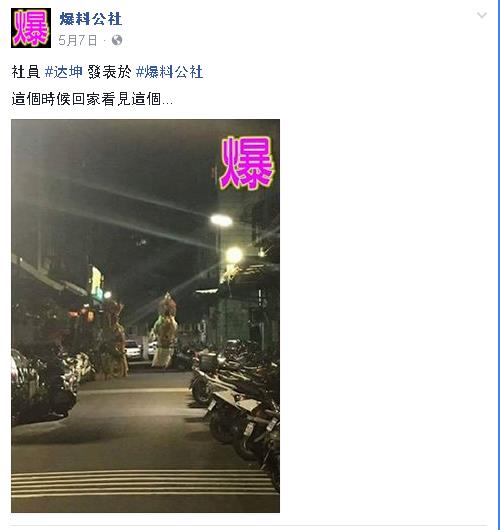Click the trailing ellipsis of post text
Screen dimensions: 500x530
pos(167,103)
